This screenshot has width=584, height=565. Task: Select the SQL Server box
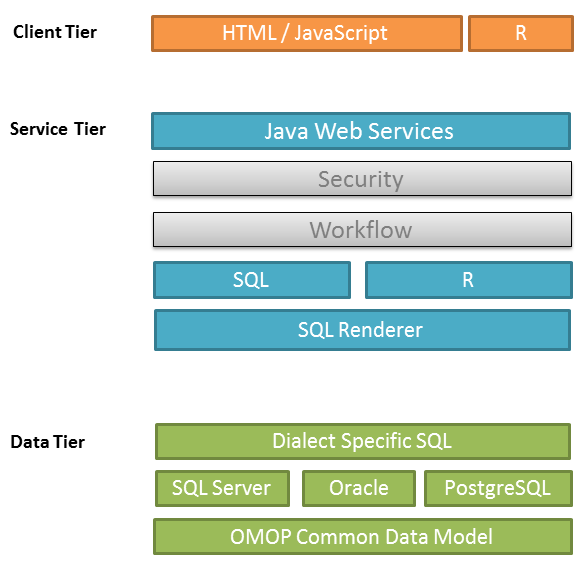tap(222, 488)
